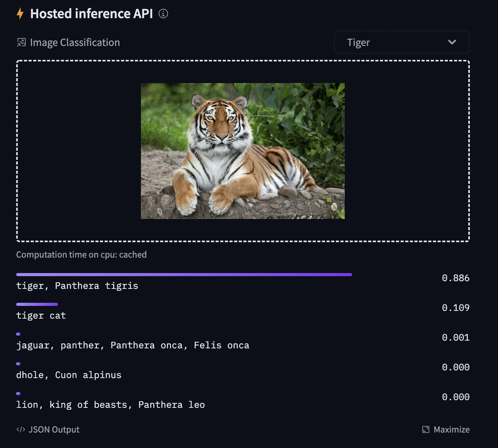Image resolution: width=498 pixels, height=448 pixels.
Task: Click the expand icon next to Maximize
Action: pyautogui.click(x=425, y=429)
